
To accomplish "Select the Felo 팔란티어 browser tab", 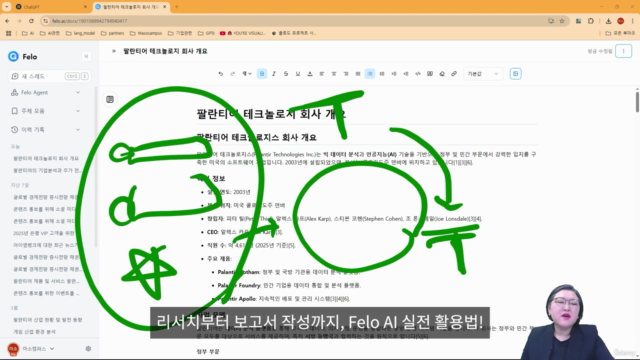I will click(x=131, y=7).
